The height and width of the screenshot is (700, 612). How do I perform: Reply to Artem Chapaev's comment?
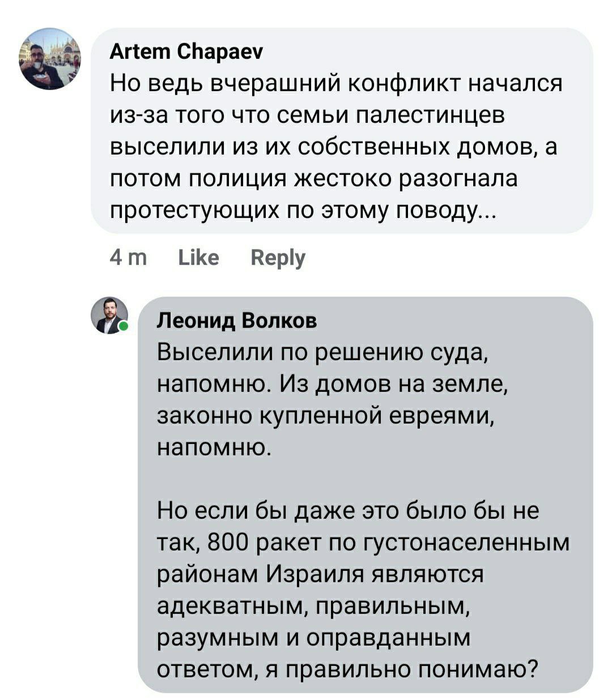point(278,258)
